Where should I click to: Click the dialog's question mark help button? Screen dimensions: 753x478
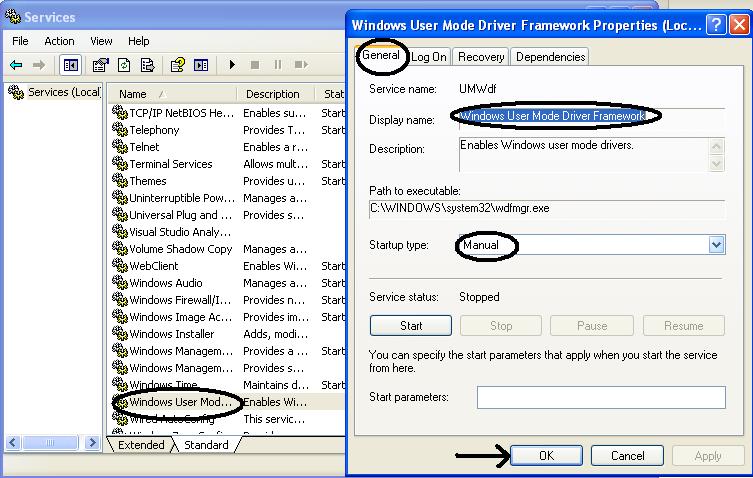(716, 25)
